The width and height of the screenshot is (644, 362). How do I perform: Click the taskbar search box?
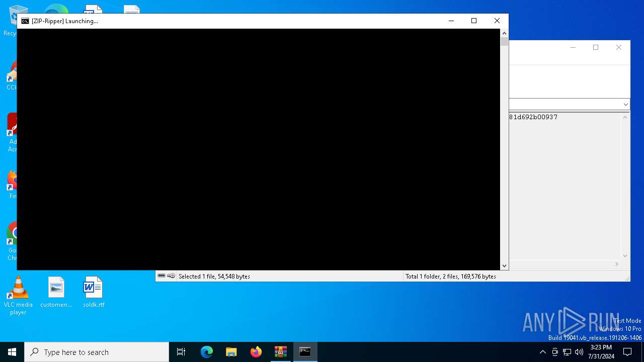[97, 352]
